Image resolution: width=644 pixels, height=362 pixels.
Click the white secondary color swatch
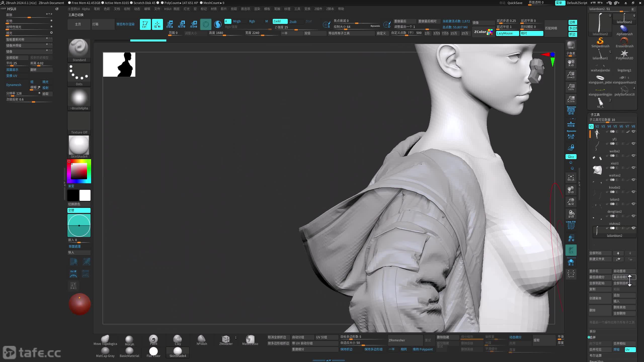click(85, 195)
